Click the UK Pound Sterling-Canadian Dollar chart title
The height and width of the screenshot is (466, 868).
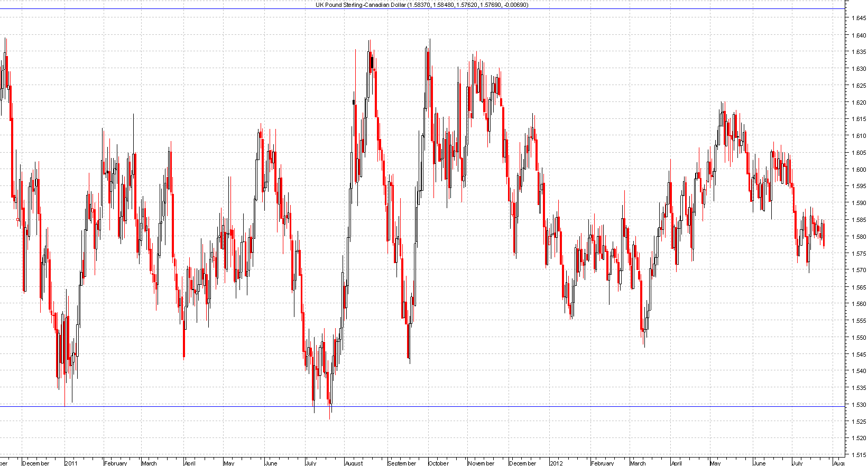[421, 5]
